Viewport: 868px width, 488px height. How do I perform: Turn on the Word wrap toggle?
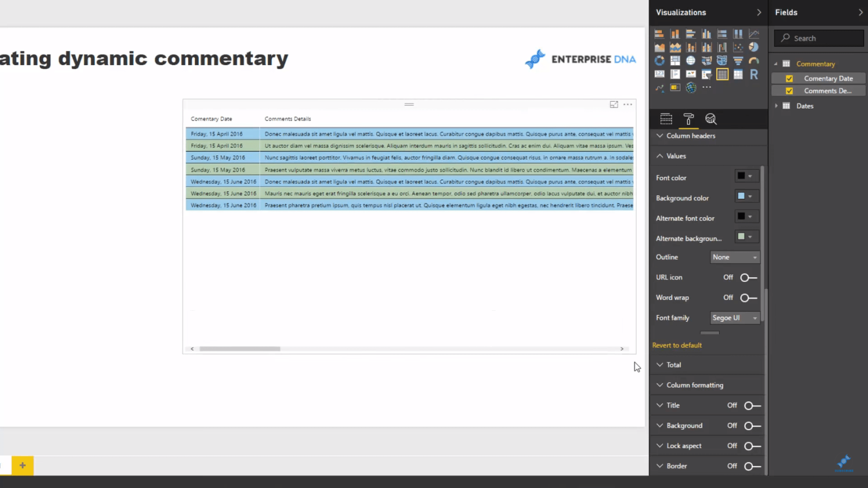(x=749, y=298)
